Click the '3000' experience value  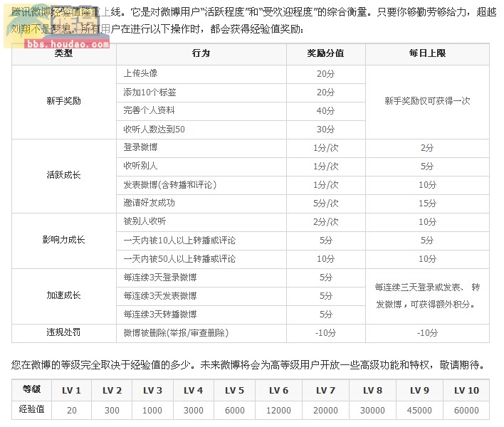coord(193,411)
